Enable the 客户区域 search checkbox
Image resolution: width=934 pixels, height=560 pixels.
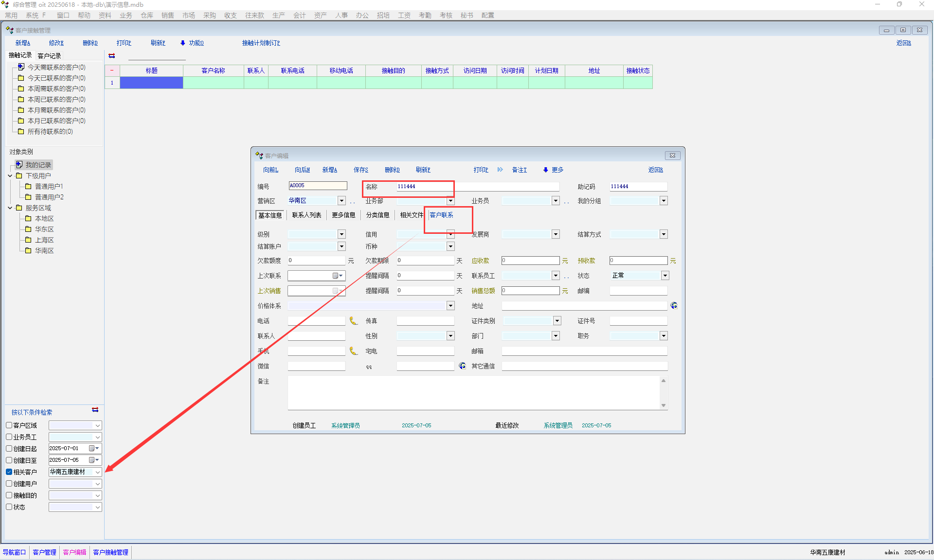[x=9, y=425]
